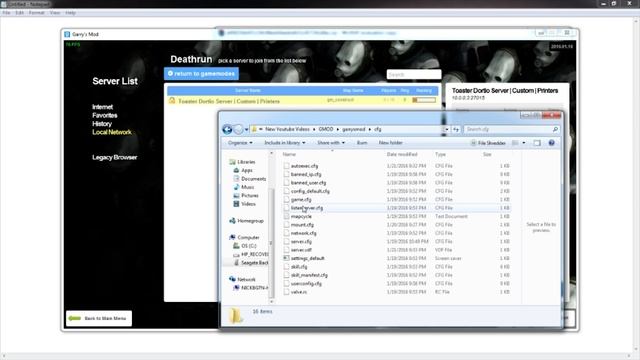Open the address bar history dropdown arrow

click(447, 129)
